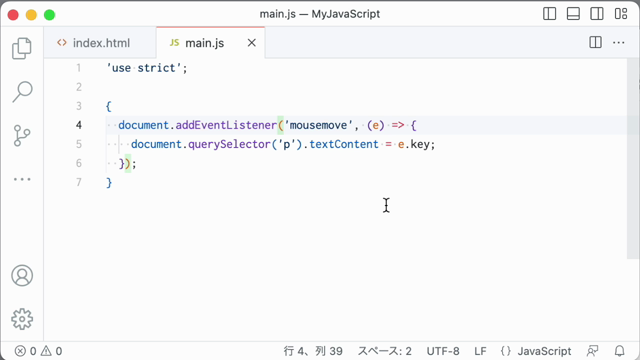Open the Customize Layout icon

[621, 13]
